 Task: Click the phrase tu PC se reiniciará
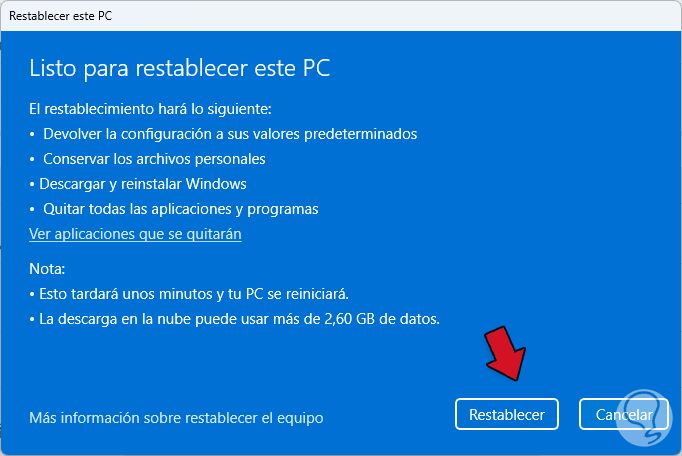click(290, 294)
